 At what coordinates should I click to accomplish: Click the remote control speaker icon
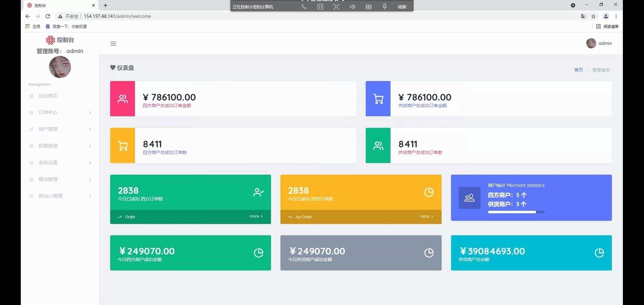352,7
